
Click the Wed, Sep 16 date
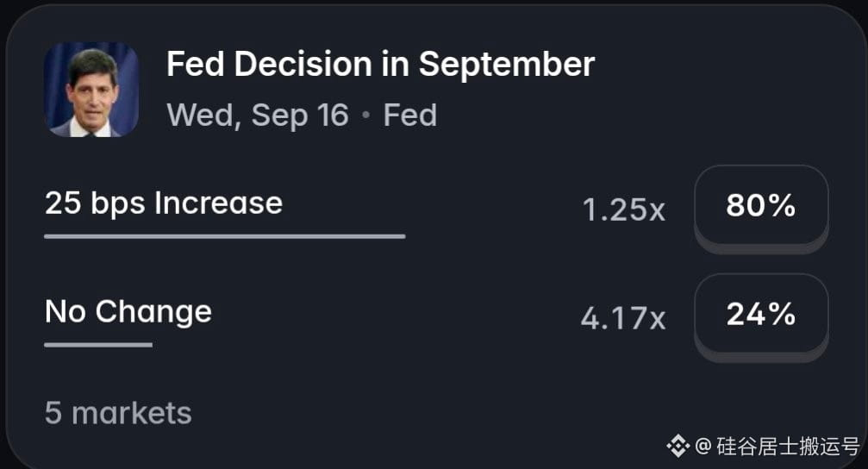click(258, 116)
